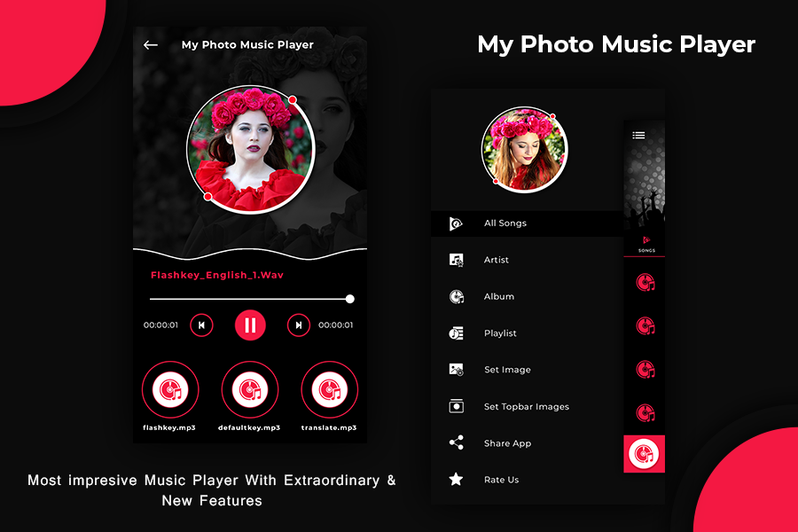Pause the current song
This screenshot has width=798, height=532.
[x=250, y=325]
